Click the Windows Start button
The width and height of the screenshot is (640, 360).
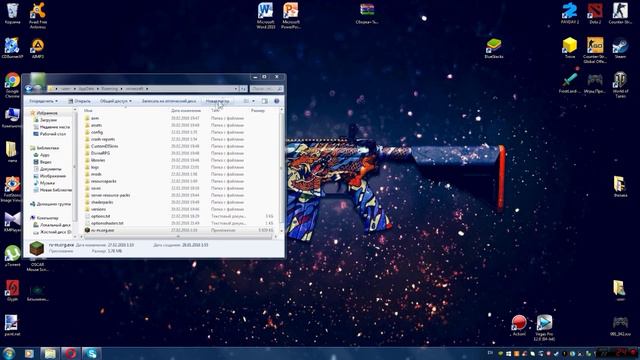coord(9,353)
